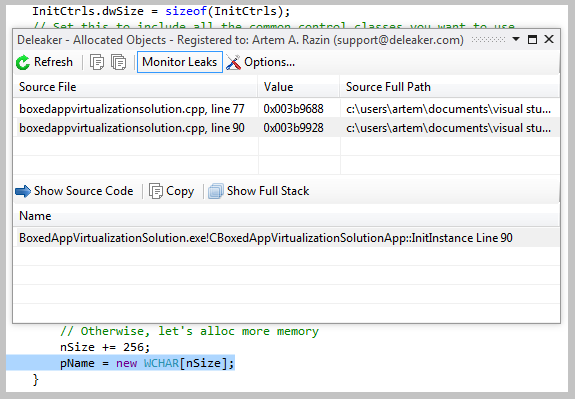Click value 0x003b9928
The width and height of the screenshot is (575, 399).
293,128
